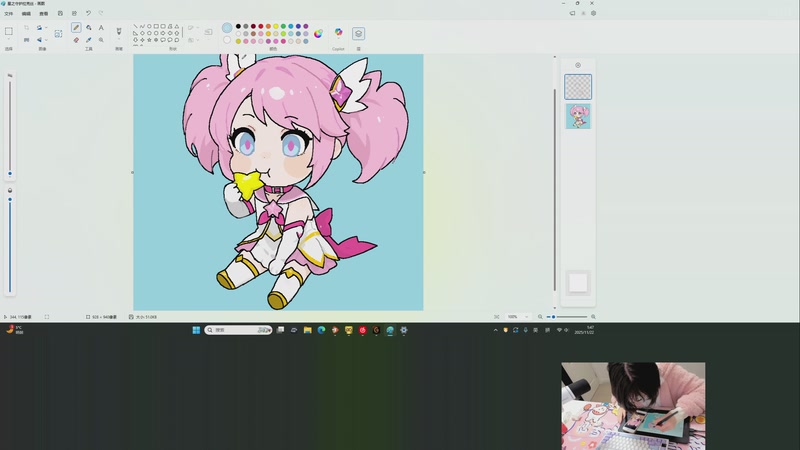800x450 pixels.
Task: Open File Explorer from taskbar
Action: [308, 330]
